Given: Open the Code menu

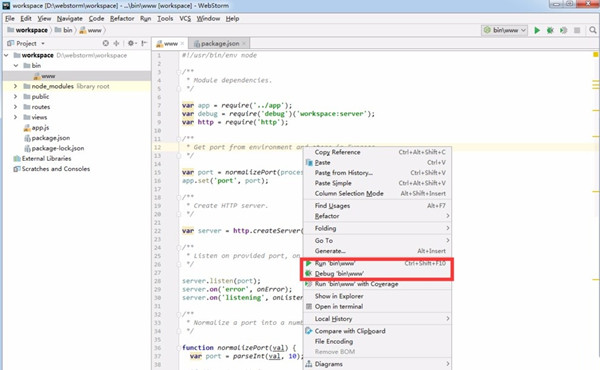Looking at the screenshot, I should pos(96,18).
